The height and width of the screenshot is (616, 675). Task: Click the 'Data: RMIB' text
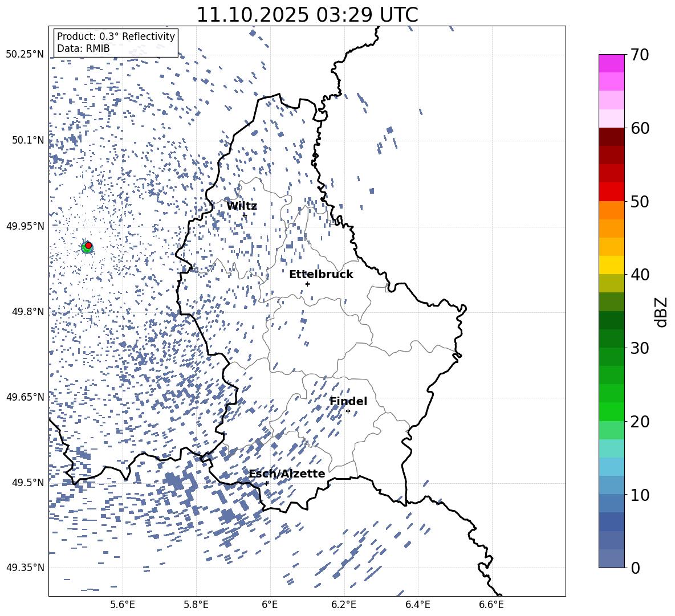[83, 48]
